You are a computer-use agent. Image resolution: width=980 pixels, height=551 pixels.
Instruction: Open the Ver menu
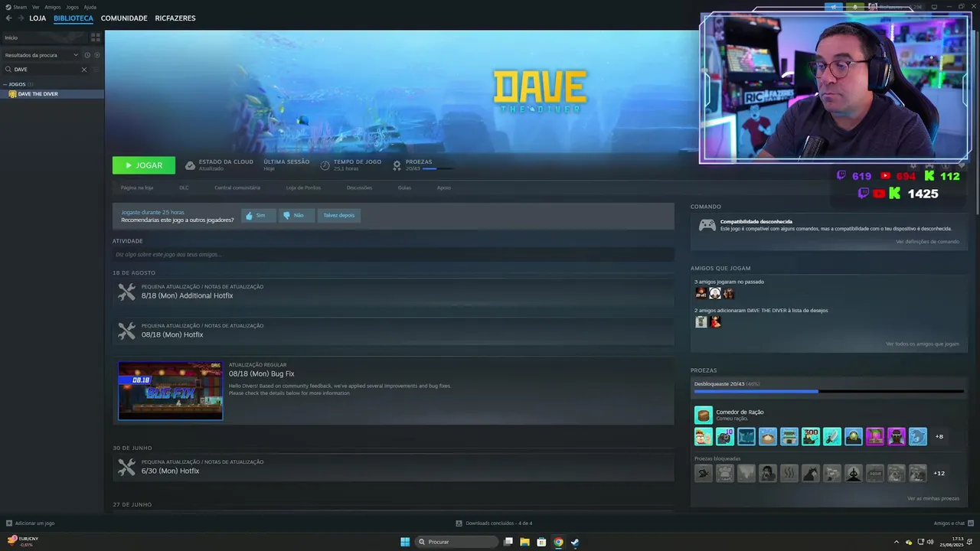36,7
